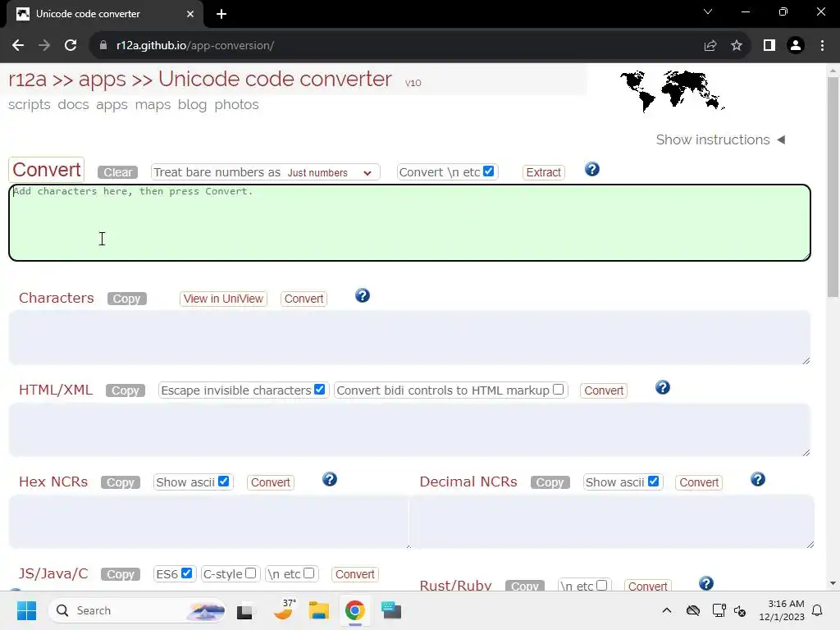
Task: Open the Task View taskbar icon
Action: [244, 610]
